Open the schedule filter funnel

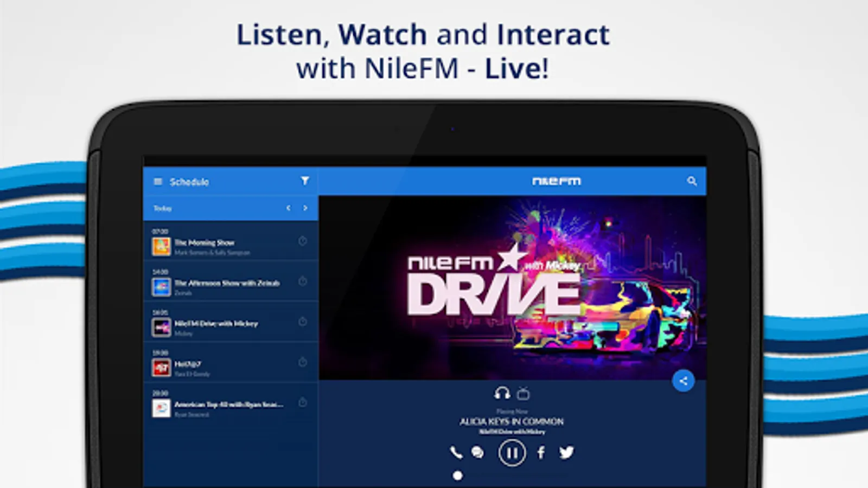pos(305,181)
